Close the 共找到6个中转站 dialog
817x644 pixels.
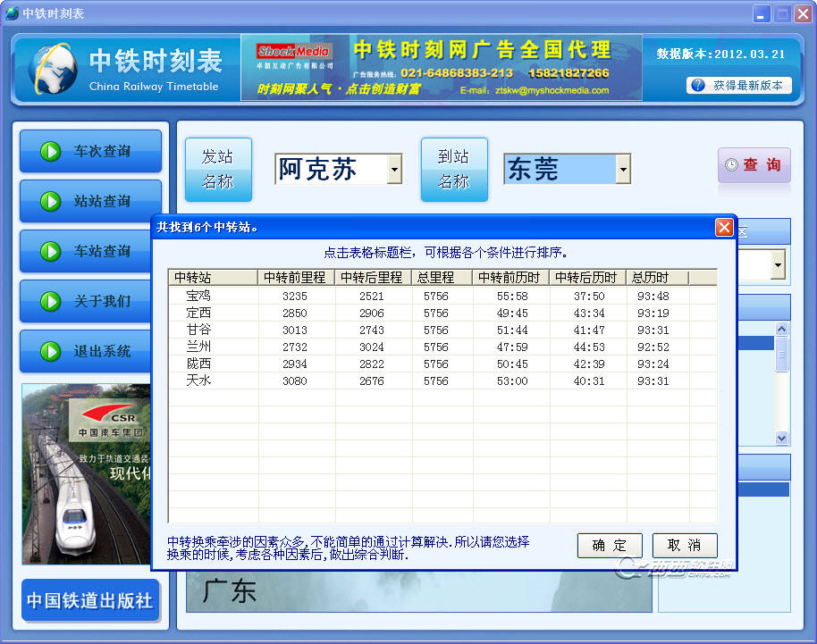724,228
